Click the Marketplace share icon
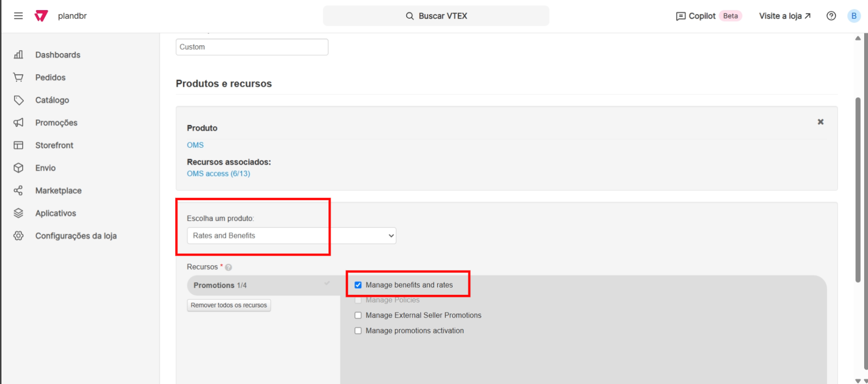The height and width of the screenshot is (384, 868). 18,191
